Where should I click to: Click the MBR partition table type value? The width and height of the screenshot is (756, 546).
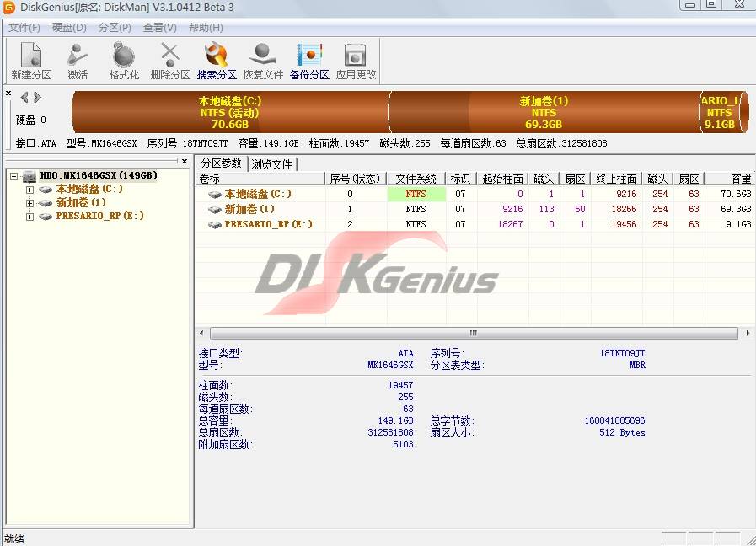[637, 366]
